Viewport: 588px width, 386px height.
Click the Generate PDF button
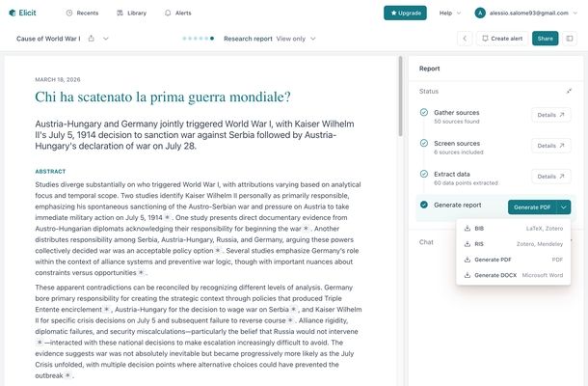(x=532, y=207)
